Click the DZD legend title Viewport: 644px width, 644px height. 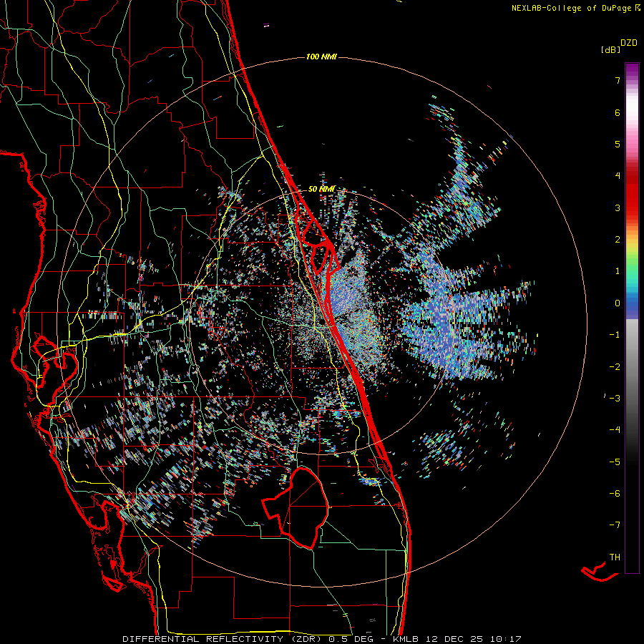(x=629, y=43)
